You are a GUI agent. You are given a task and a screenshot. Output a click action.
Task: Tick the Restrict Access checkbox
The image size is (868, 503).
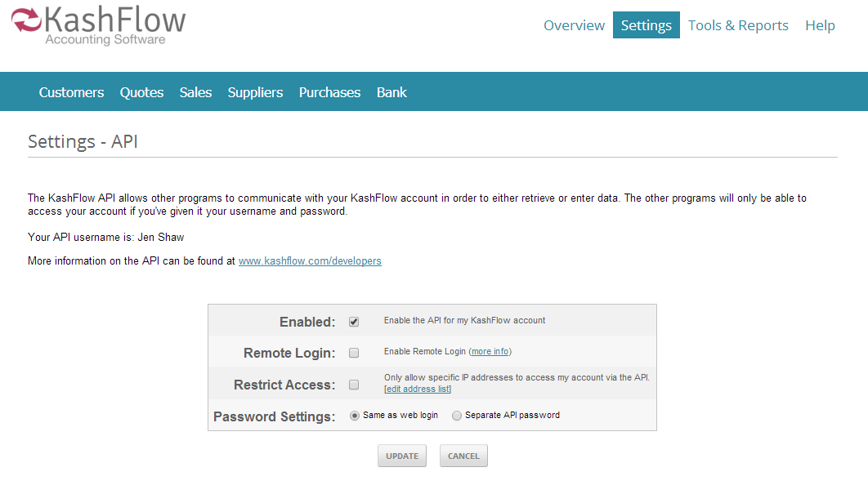pyautogui.click(x=354, y=385)
